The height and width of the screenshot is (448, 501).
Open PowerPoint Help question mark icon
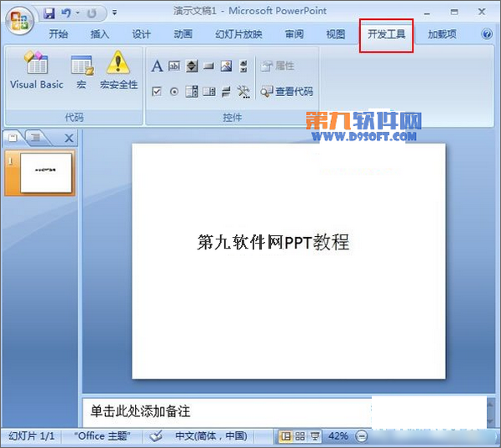pyautogui.click(x=487, y=33)
